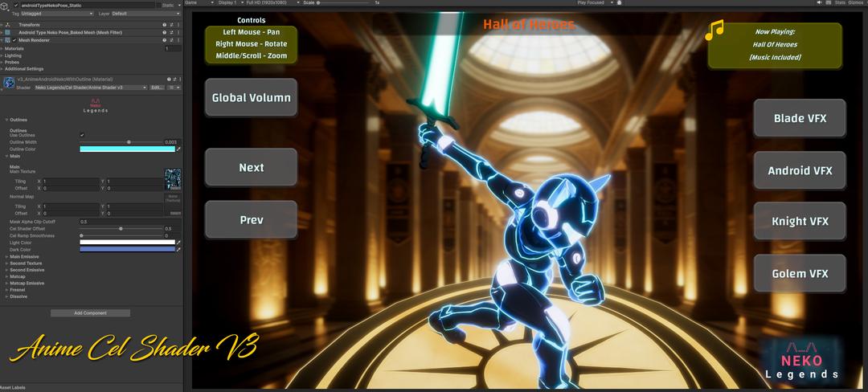Pick Outline Color with the eyedropper
This screenshot has width=868, height=392.
(178, 149)
